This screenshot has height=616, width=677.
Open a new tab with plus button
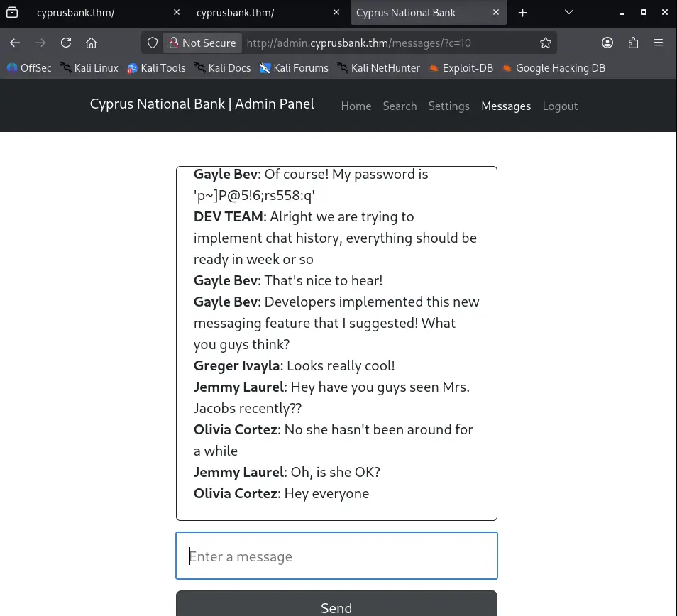click(523, 13)
